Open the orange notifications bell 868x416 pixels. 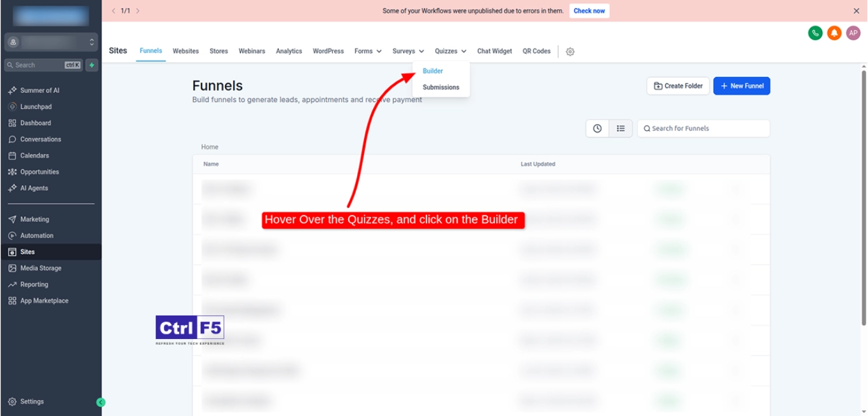click(834, 33)
